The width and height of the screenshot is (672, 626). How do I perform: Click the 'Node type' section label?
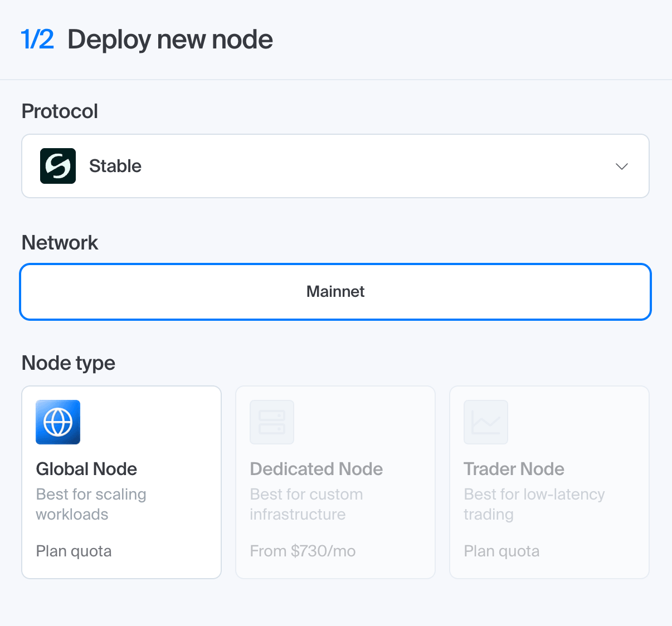point(69,363)
